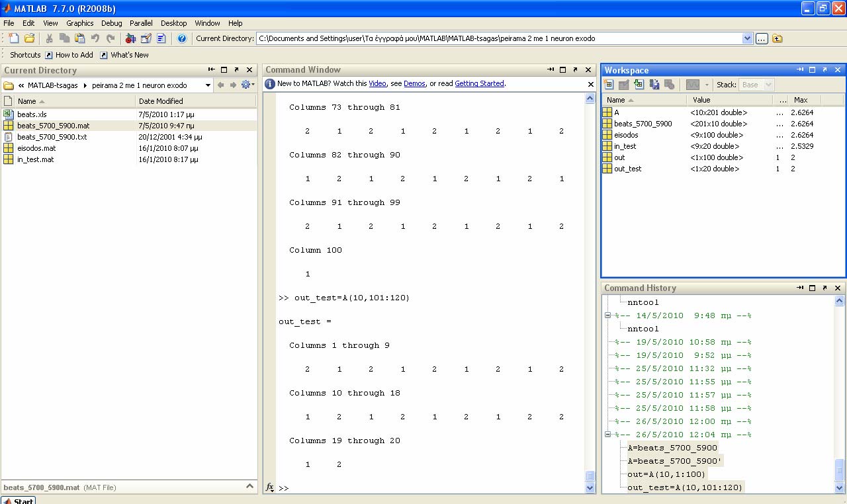Screen dimensions: 847x504
Task: Collapse the 14/5/2010 9:48 history session
Action: (x=607, y=315)
